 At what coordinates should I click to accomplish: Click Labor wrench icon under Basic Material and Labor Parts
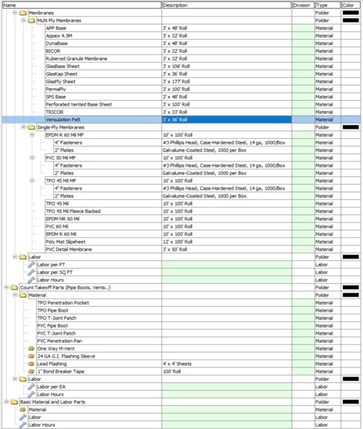[23, 417]
